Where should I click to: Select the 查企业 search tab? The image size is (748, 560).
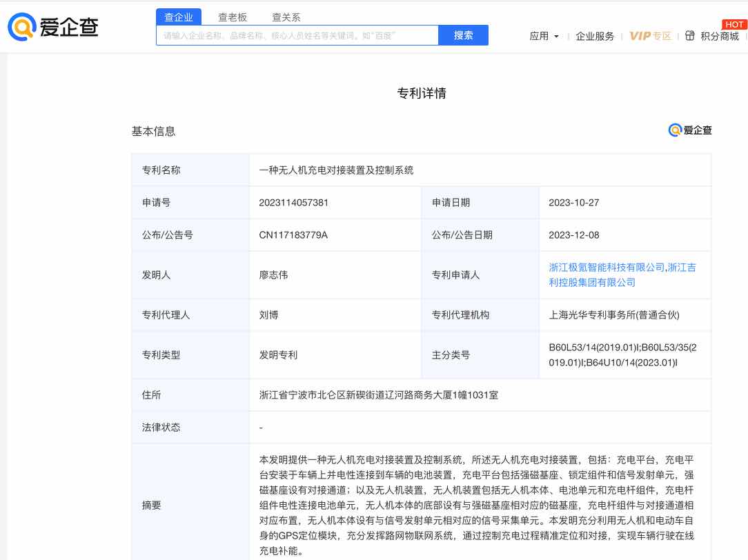coord(179,17)
